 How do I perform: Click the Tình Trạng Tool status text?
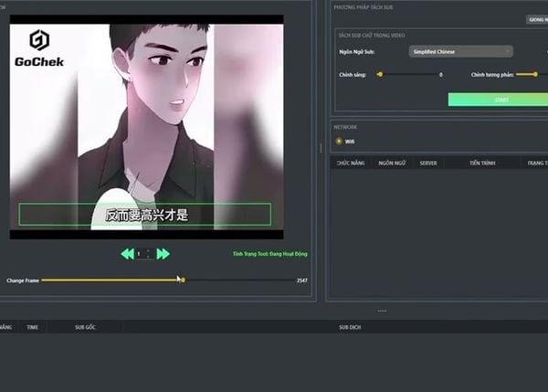point(270,254)
